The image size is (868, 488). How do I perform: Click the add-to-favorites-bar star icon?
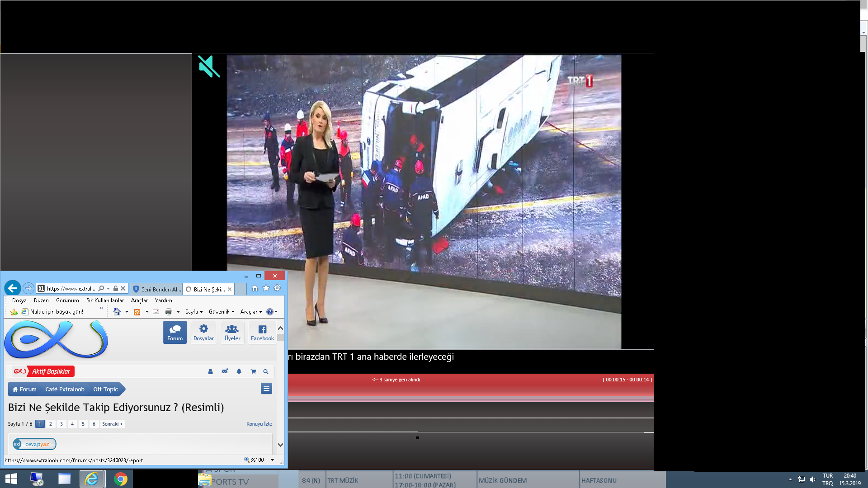[x=14, y=312]
